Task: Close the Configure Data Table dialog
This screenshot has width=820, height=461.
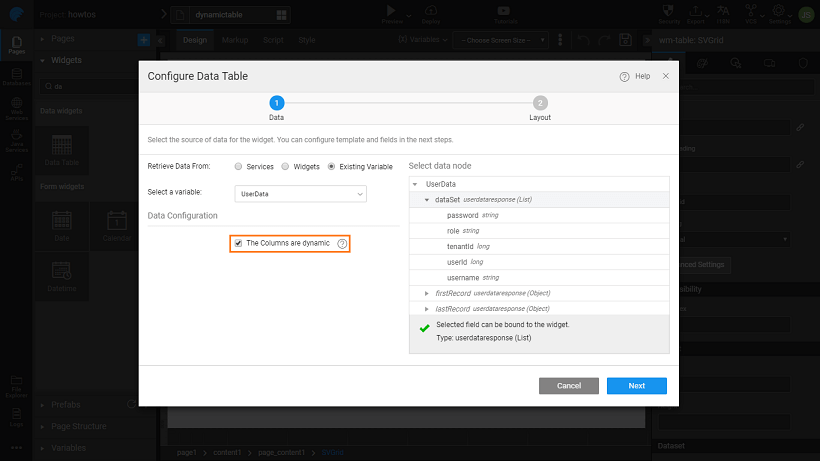Action: tap(666, 76)
